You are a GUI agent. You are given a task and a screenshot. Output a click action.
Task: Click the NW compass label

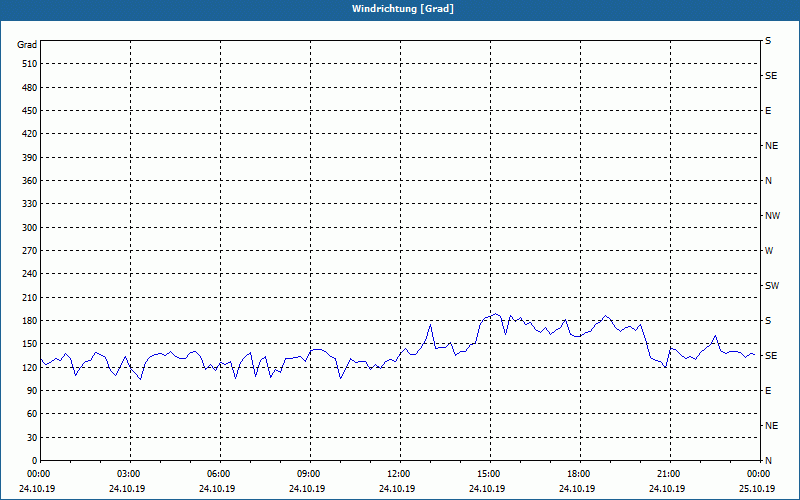772,216
